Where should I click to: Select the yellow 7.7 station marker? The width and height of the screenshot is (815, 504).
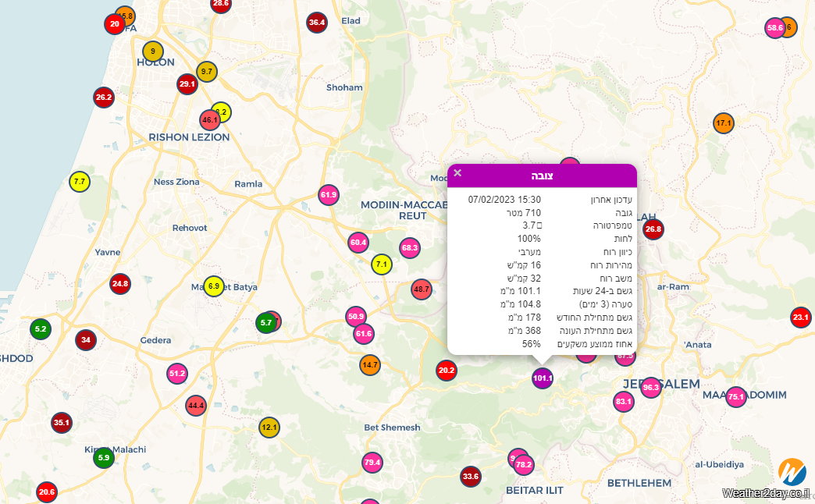(80, 182)
